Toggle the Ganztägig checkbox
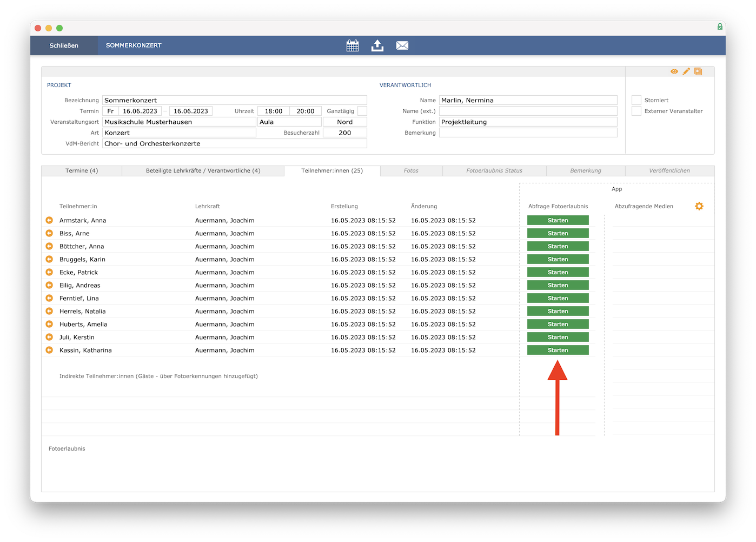The height and width of the screenshot is (542, 756). tap(362, 111)
